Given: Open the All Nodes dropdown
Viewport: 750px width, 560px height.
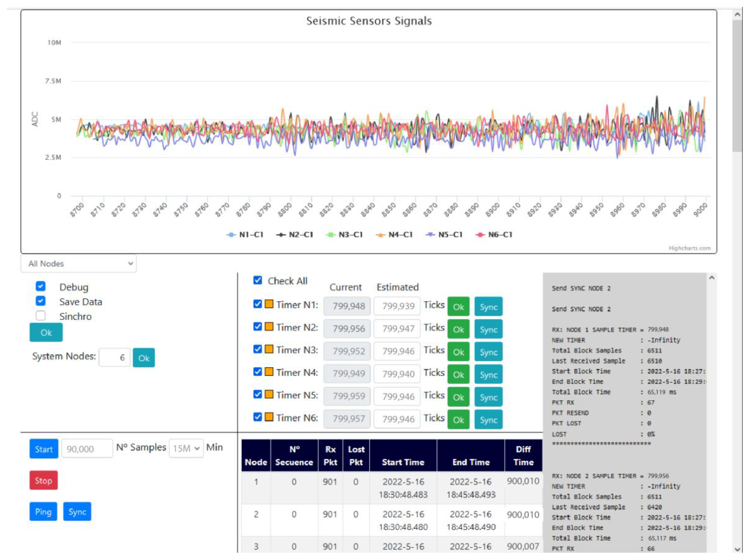Looking at the screenshot, I should [78, 263].
